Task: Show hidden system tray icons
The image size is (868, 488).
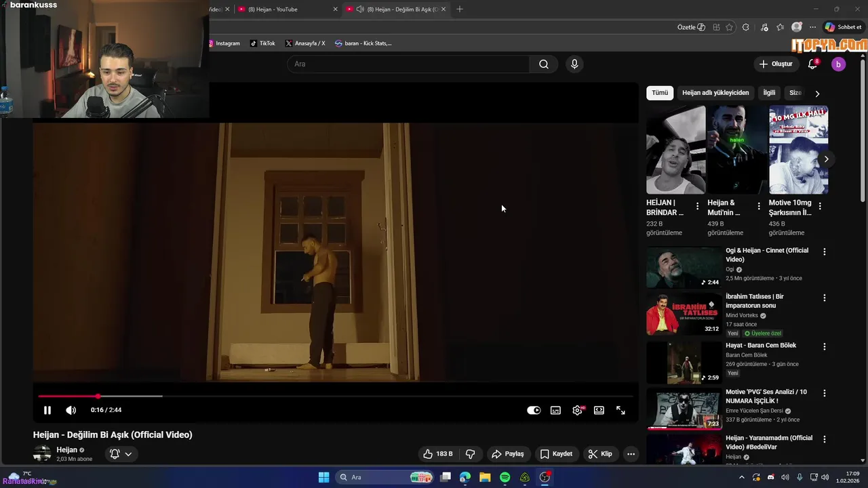Action: (741, 477)
